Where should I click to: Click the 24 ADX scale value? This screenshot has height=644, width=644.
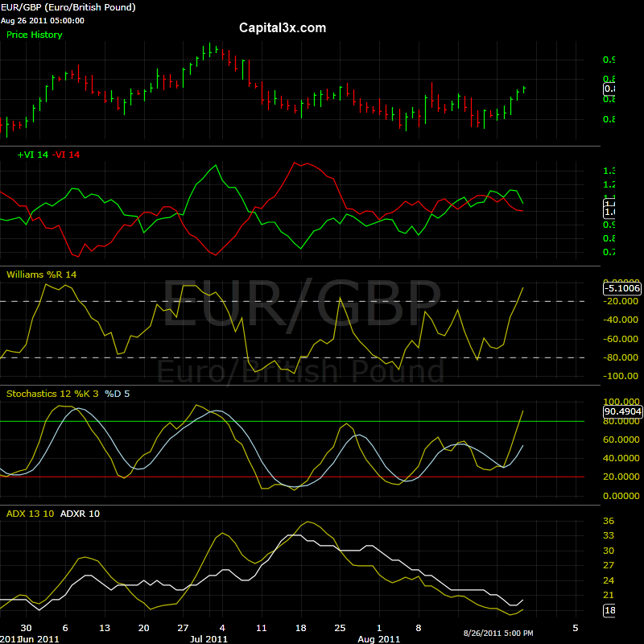(x=609, y=580)
